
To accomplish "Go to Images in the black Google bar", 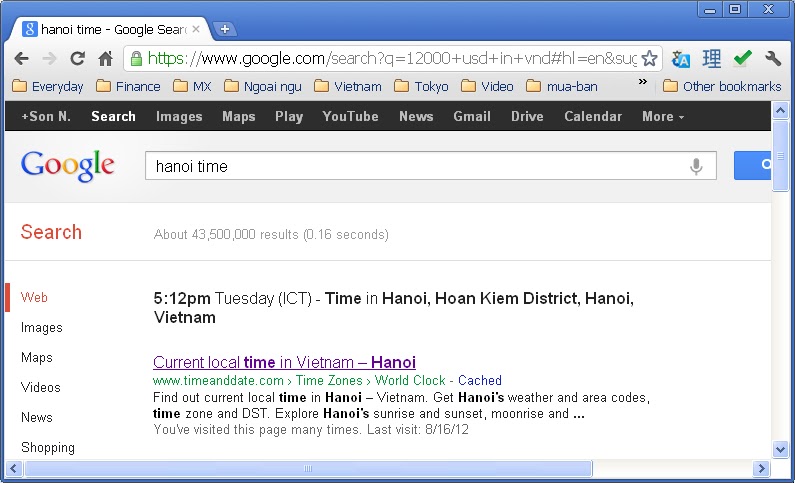I will click(x=179, y=117).
